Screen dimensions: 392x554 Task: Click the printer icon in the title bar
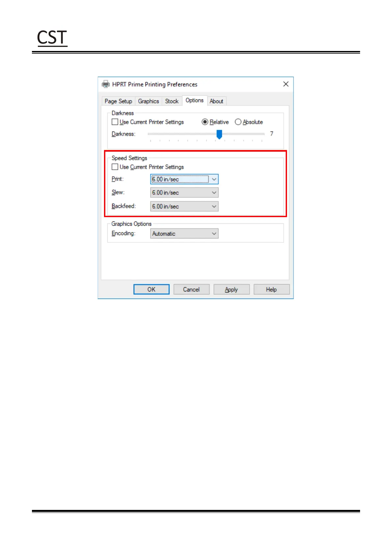pyautogui.click(x=106, y=84)
